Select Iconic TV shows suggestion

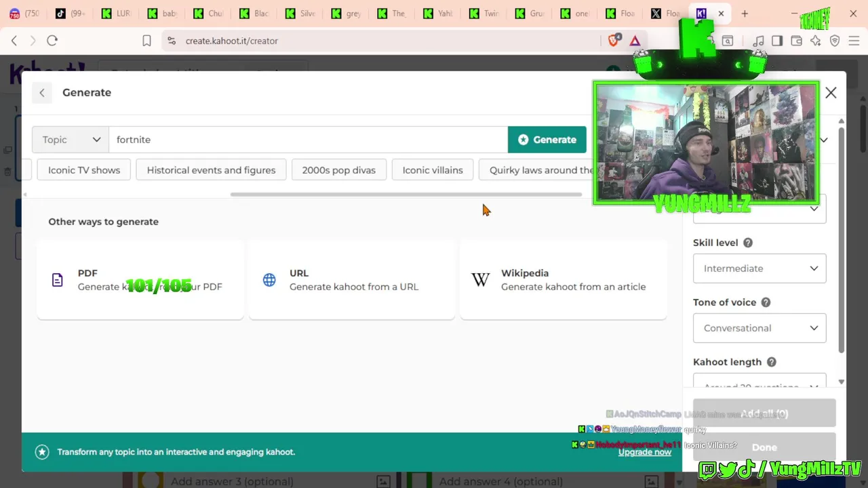point(84,170)
